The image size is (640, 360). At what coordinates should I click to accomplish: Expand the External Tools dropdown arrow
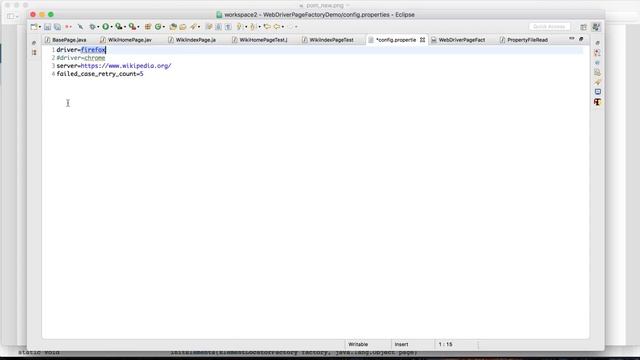tap(138, 27)
